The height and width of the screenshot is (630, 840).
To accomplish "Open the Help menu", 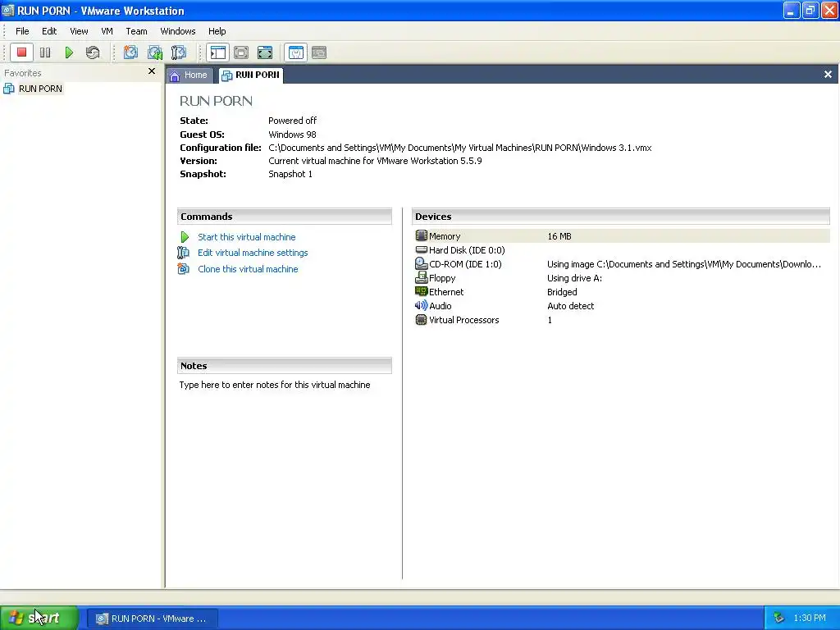I will [x=217, y=31].
